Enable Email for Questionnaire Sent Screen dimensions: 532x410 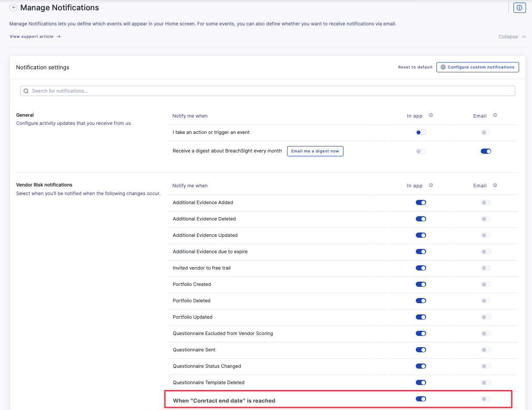pyautogui.click(x=486, y=350)
